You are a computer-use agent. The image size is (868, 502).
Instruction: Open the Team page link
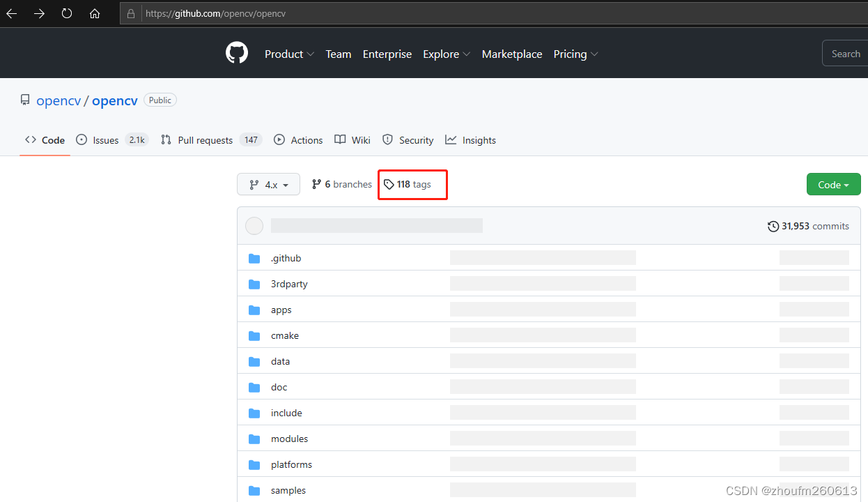[339, 54]
